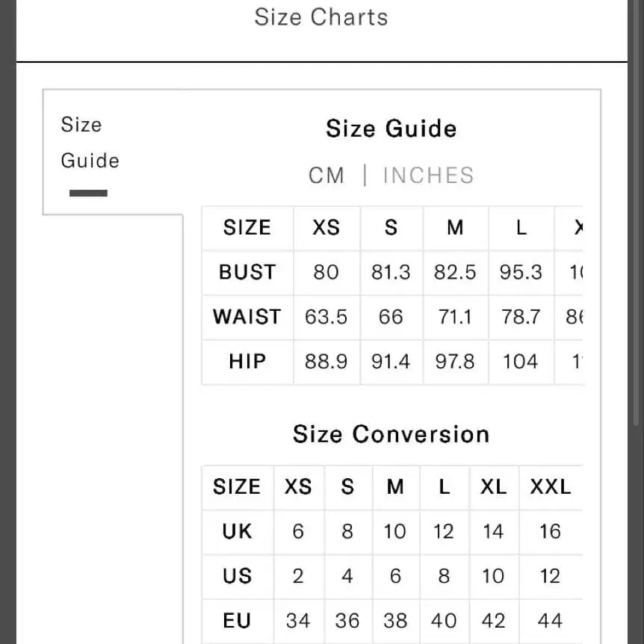Click the BUST row label
This screenshot has height=644, width=644.
point(247,272)
